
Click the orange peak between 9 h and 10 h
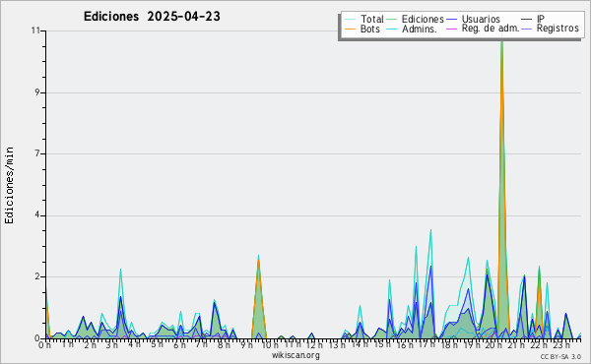tap(258, 260)
